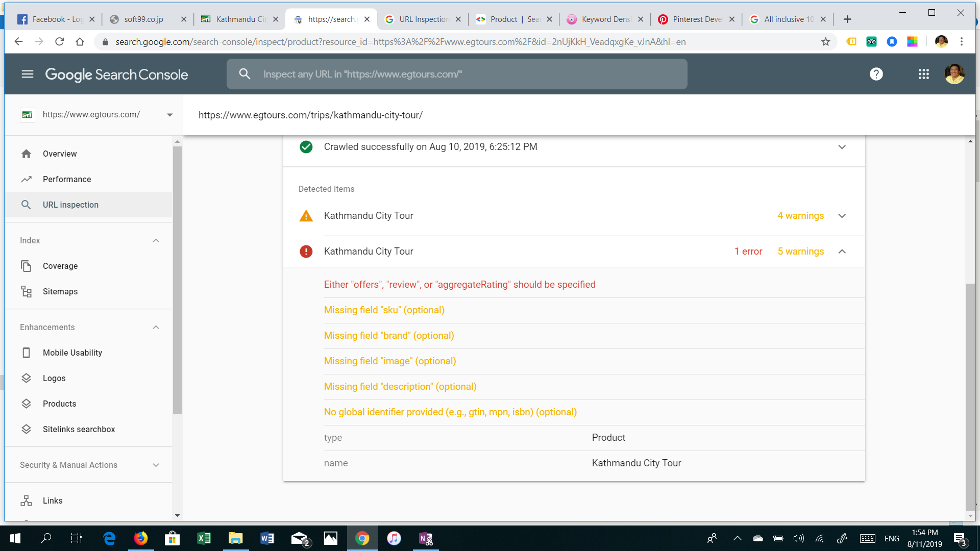Open the Chrome three-dot menu
The image size is (980, 551).
tap(962, 42)
